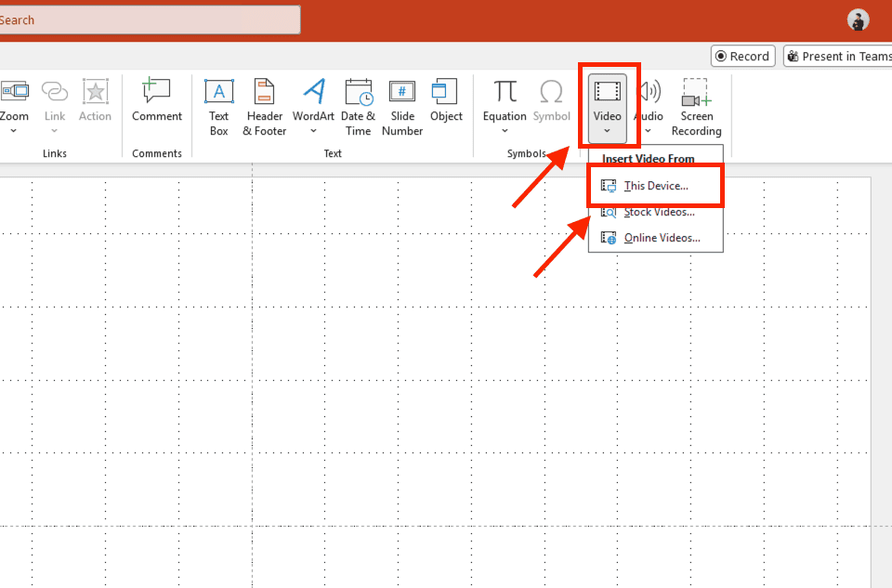This screenshot has height=588, width=892.
Task: Choose This Device from video menu
Action: click(x=655, y=186)
